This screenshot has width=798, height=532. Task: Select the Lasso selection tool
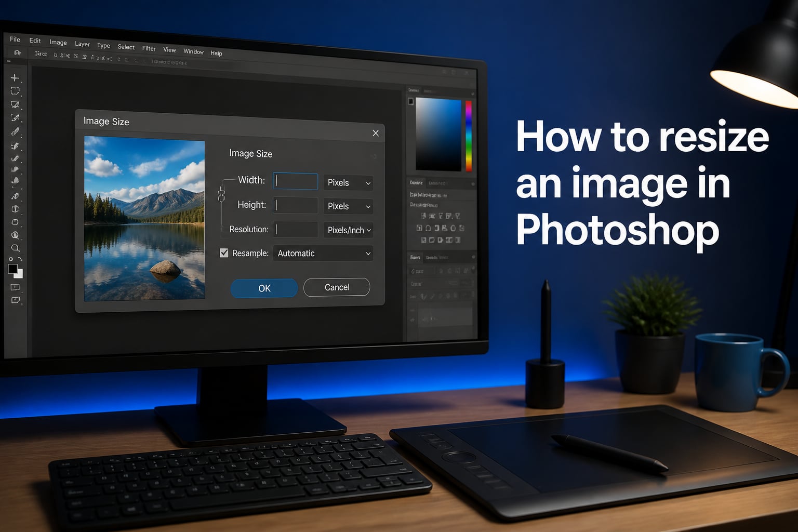[15, 104]
